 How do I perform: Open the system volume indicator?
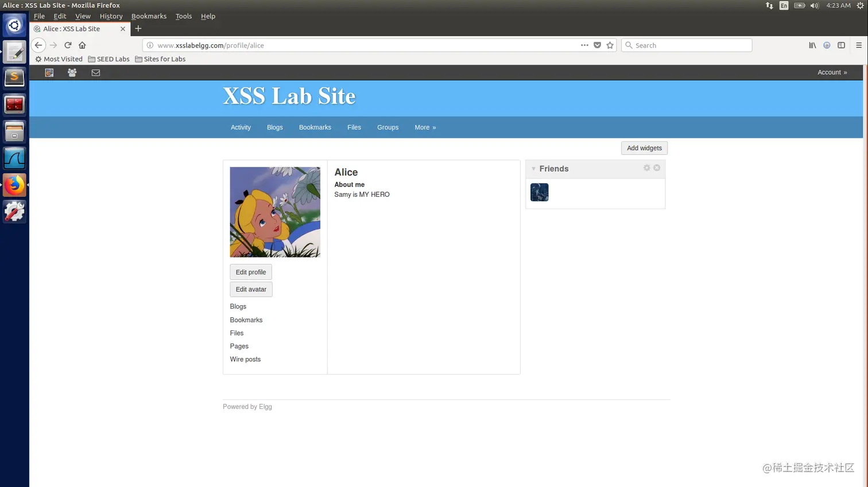click(x=814, y=5)
